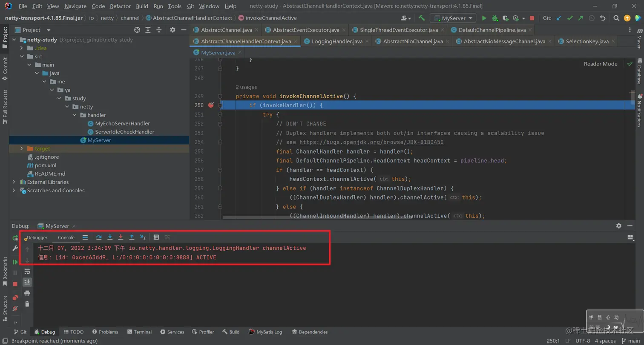Open the Build menu
This screenshot has height=345, width=644.
[x=142, y=6]
